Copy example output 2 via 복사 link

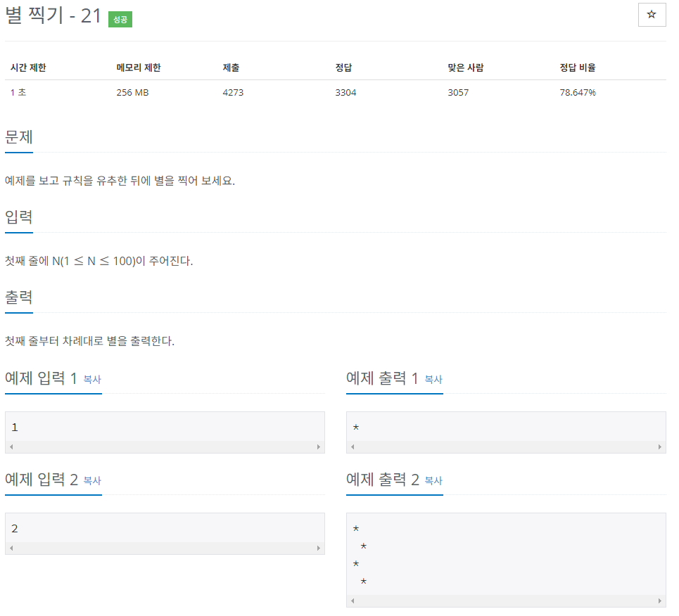tap(433, 481)
